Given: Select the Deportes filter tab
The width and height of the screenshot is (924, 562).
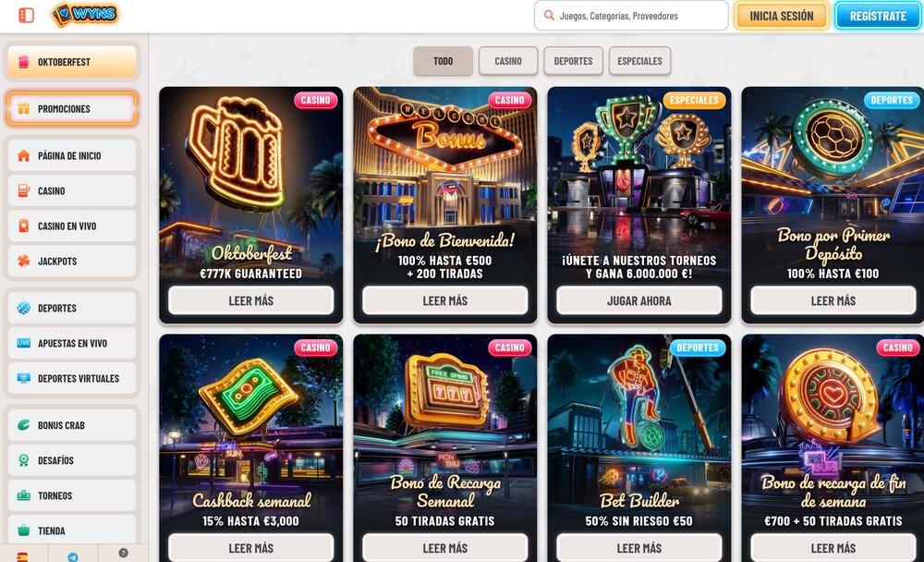Looking at the screenshot, I should (574, 61).
